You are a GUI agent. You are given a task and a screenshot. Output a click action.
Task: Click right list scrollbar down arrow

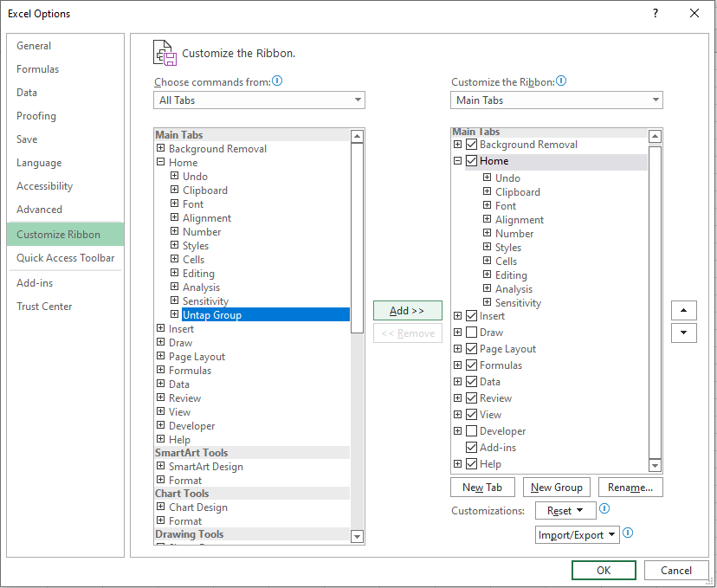point(655,466)
